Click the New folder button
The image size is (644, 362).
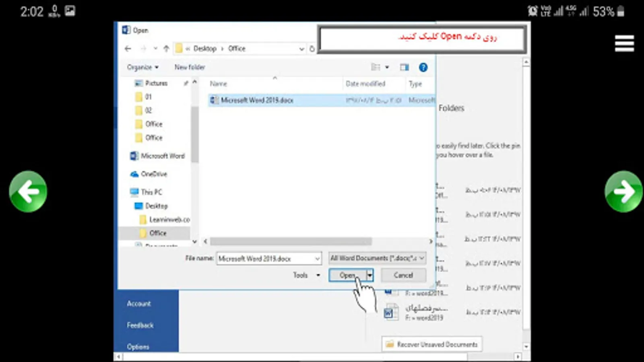click(x=190, y=67)
